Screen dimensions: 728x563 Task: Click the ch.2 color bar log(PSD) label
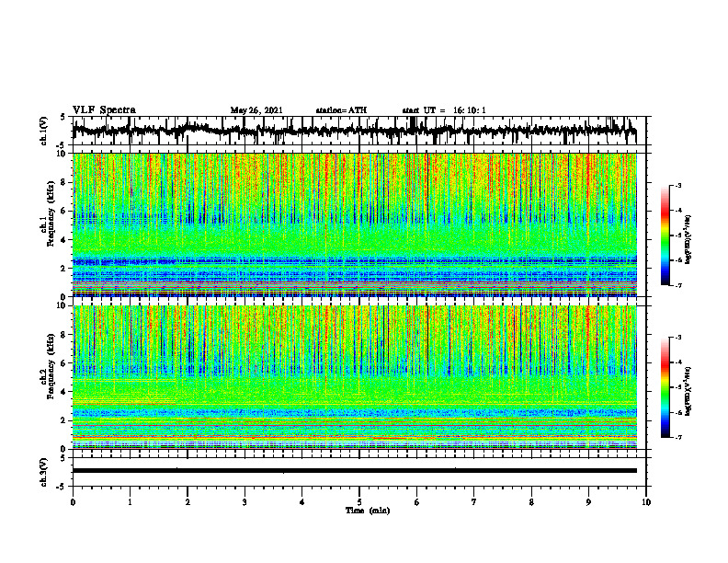[688, 391]
